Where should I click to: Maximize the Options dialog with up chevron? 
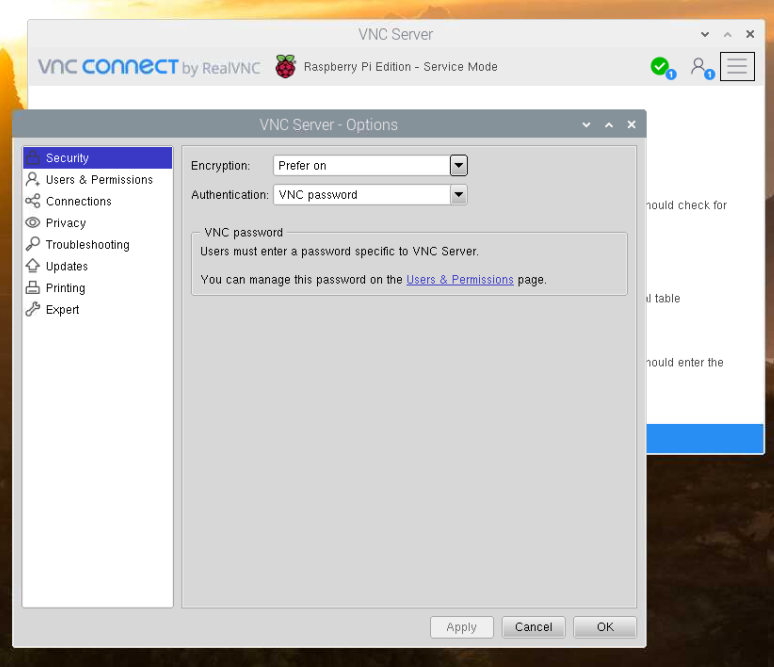609,125
